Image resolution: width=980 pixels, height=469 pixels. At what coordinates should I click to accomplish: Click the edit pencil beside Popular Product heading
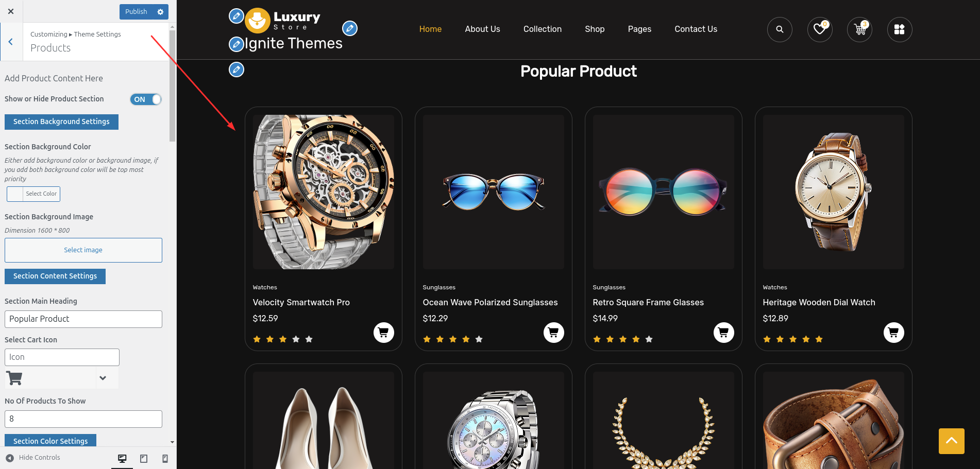pyautogui.click(x=236, y=70)
